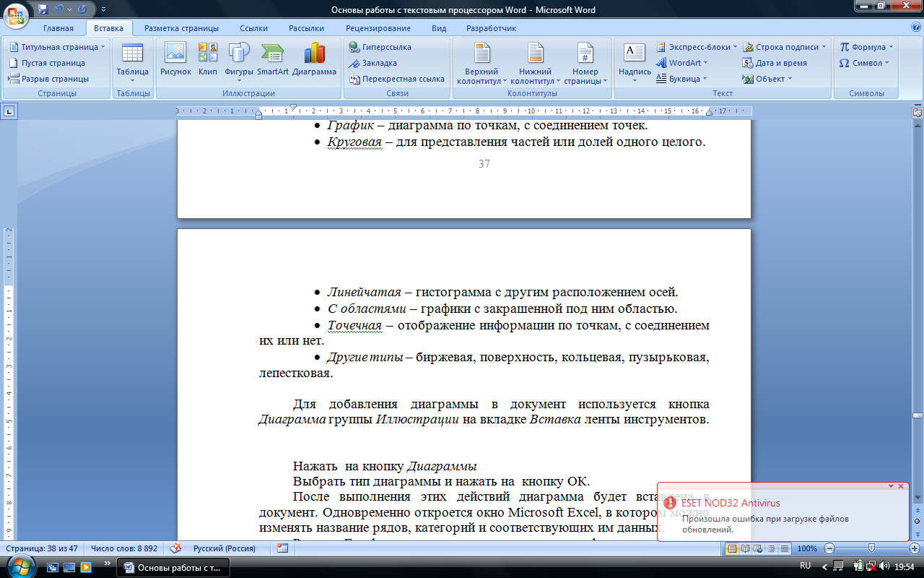924x578 pixels.
Task: Click Select Browse Object round button
Action: [x=917, y=522]
